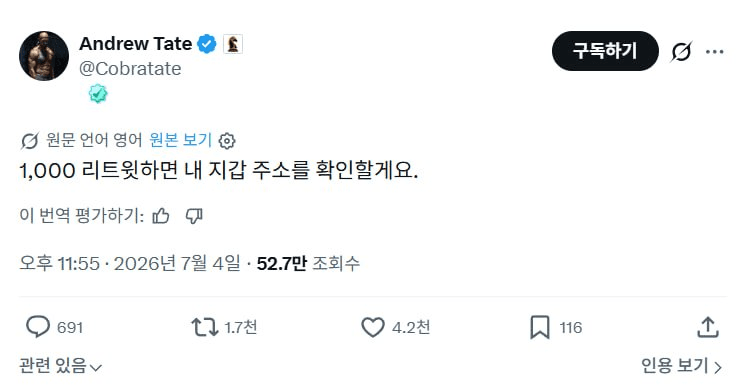Click the 구독하기 subscribe button
The height and width of the screenshot is (391, 740).
pos(605,51)
